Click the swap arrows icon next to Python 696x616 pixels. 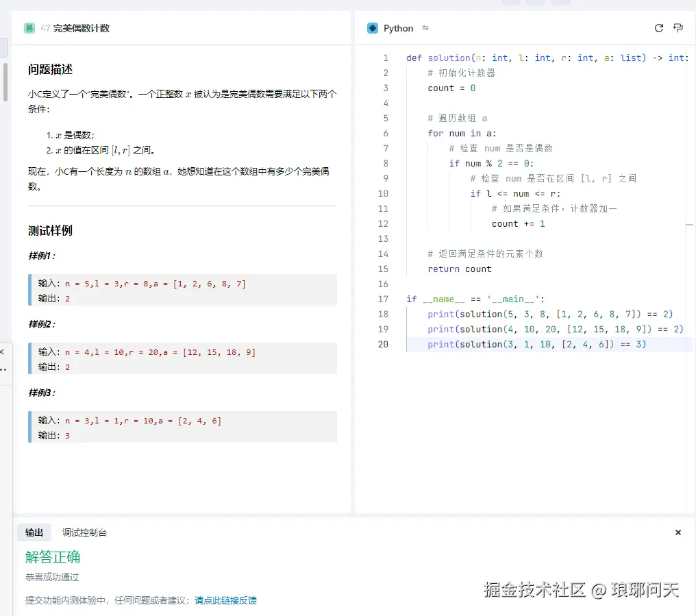coord(425,28)
